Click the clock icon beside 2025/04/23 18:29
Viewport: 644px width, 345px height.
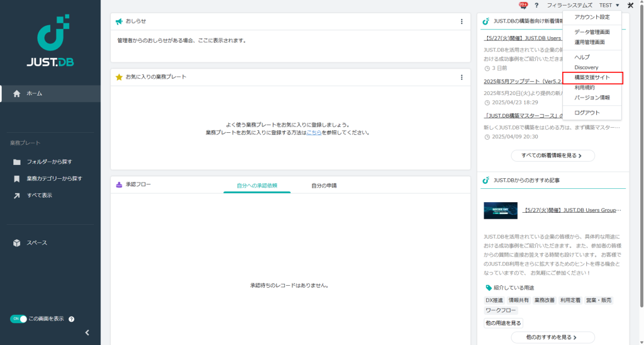point(487,103)
